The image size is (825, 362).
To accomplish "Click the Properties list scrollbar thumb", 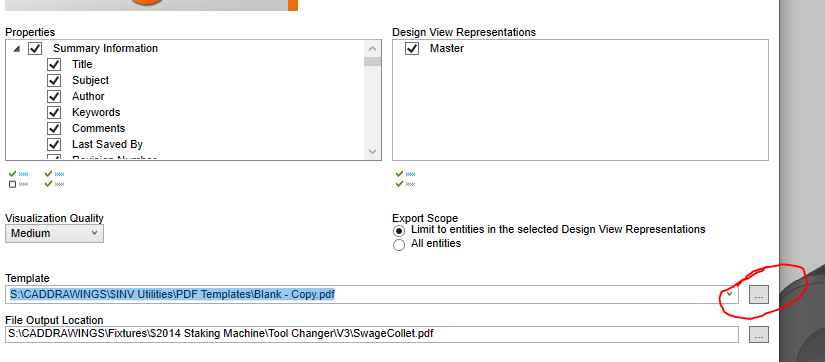I will click(373, 62).
